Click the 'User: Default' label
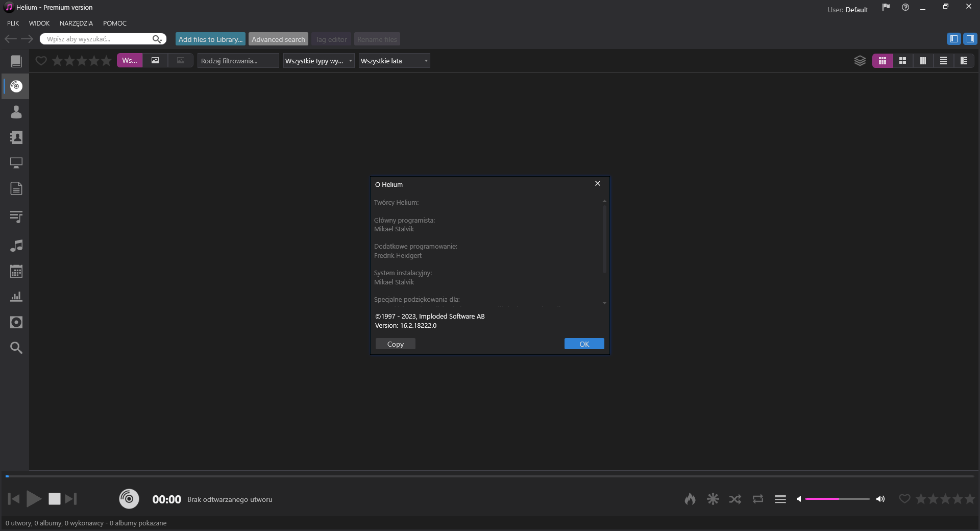The height and width of the screenshot is (531, 980). 848,10
